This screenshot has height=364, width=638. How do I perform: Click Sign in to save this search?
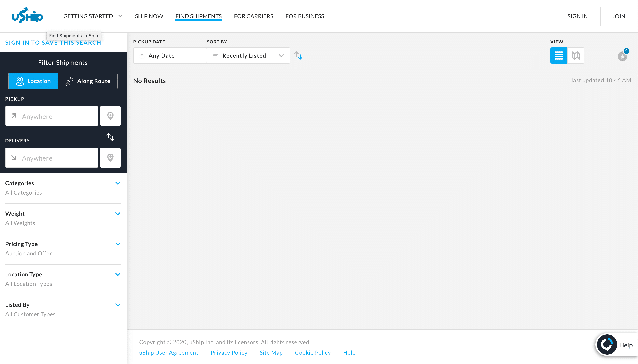pos(53,43)
